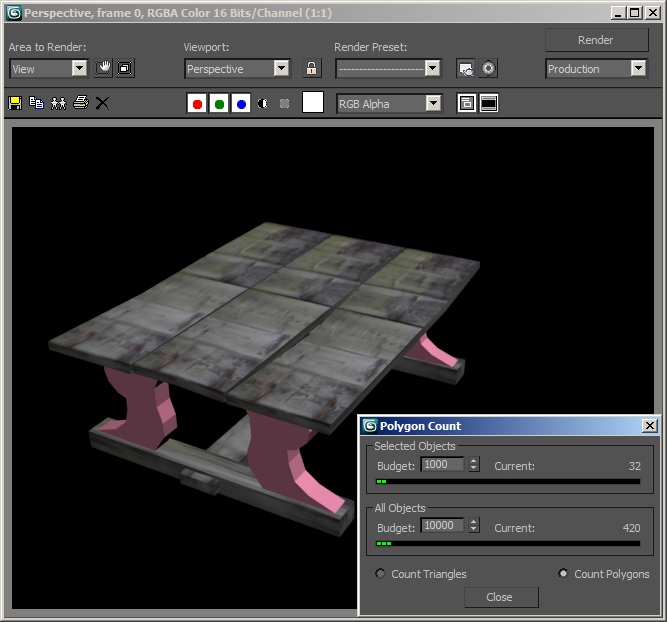The width and height of the screenshot is (667, 622).
Task: Open the Production render mode dropdown
Action: point(596,68)
